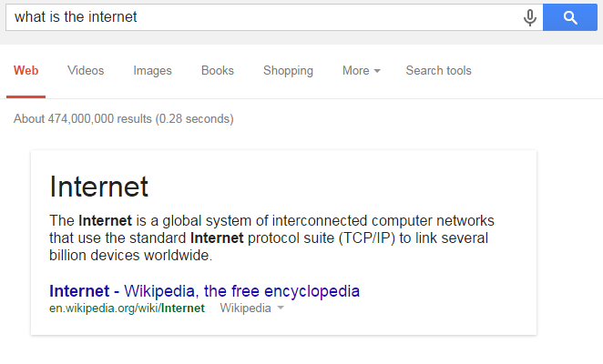Viewport: 603px width, 364px height.
Task: Open Search tools options
Action: pos(438,71)
